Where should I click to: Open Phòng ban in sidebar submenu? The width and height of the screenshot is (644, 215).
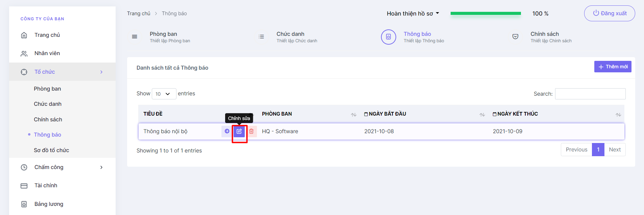coord(47,89)
